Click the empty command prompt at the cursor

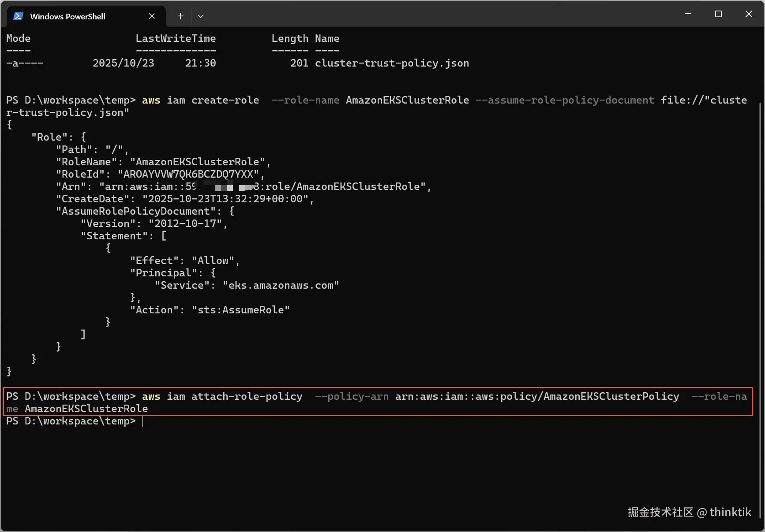[x=142, y=421]
